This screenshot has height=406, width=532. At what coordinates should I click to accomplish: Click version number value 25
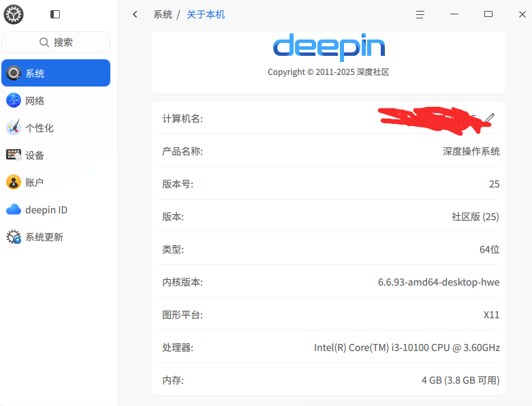(x=494, y=184)
